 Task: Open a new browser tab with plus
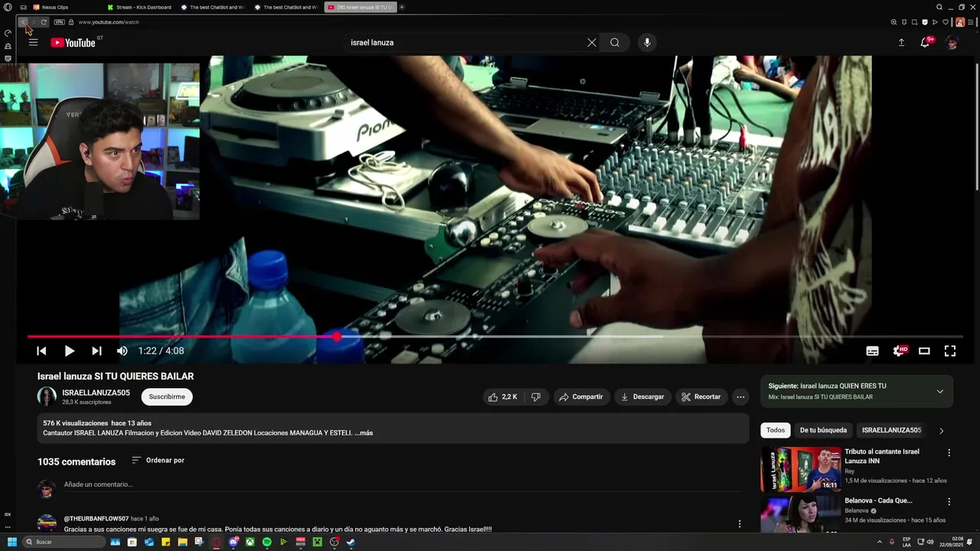click(402, 7)
